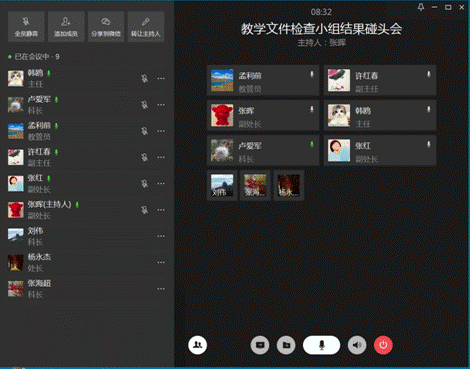The width and height of the screenshot is (470, 369).
Task: Open more options for 张海超
Action: tap(161, 289)
